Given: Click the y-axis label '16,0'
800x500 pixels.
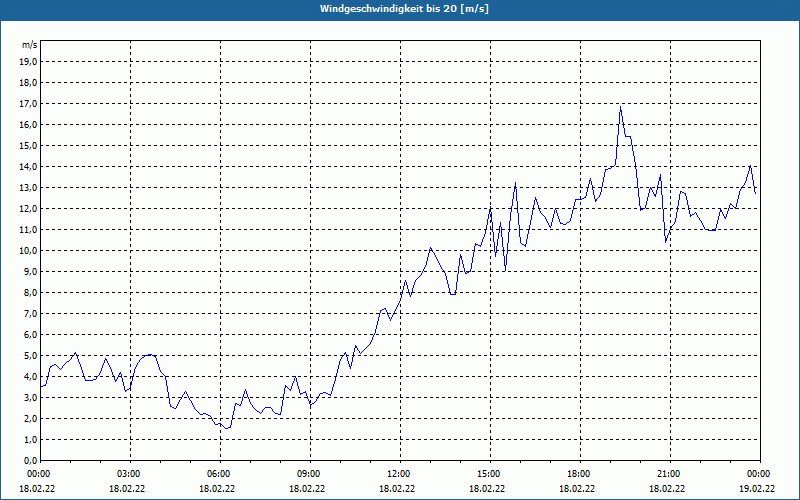Looking at the screenshot, I should (x=28, y=124).
